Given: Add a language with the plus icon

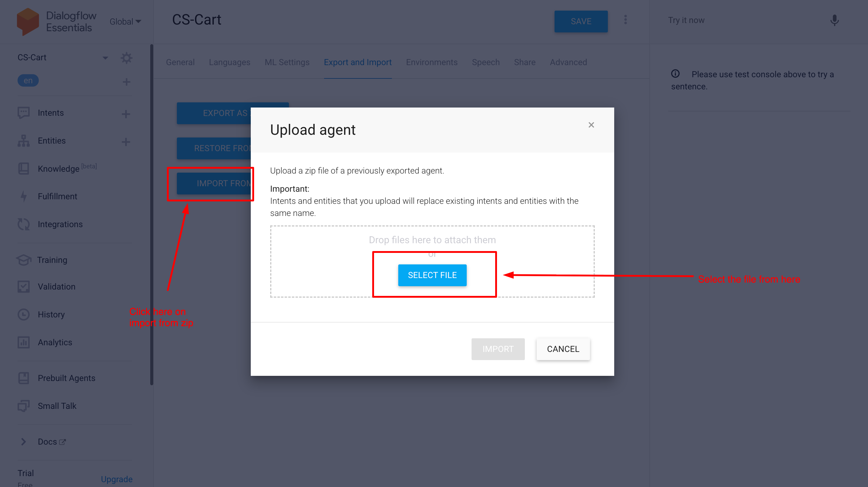Looking at the screenshot, I should (126, 81).
